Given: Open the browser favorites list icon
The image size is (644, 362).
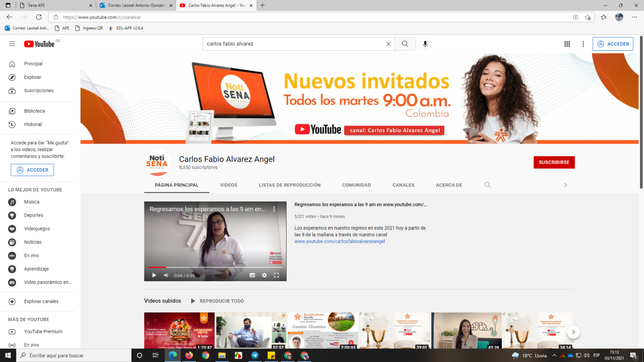Looking at the screenshot, I should [x=604, y=17].
